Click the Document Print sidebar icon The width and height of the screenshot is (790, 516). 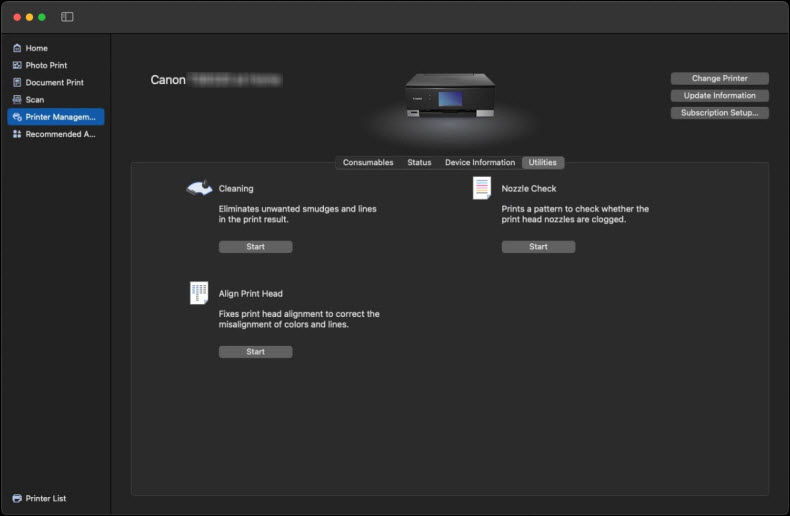coord(17,82)
